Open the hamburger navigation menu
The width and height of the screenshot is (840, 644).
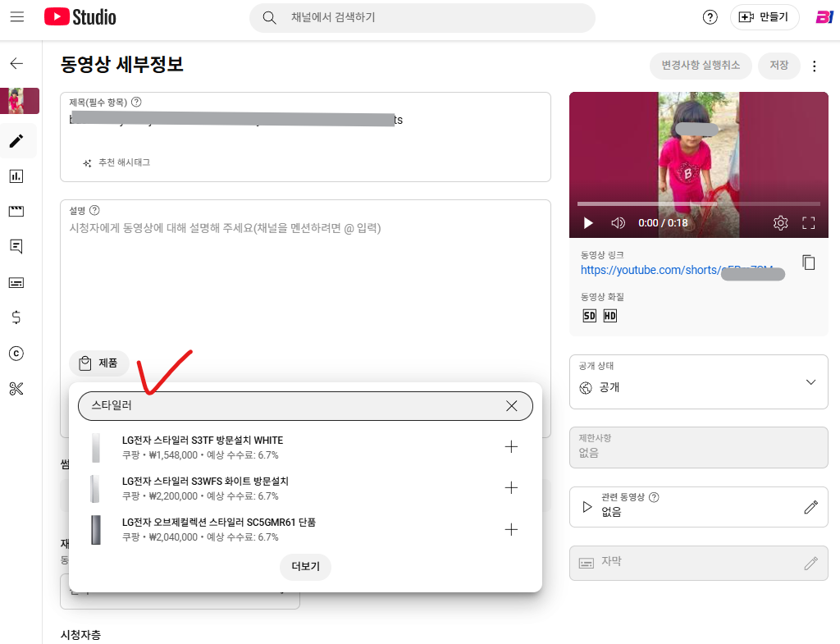[17, 17]
